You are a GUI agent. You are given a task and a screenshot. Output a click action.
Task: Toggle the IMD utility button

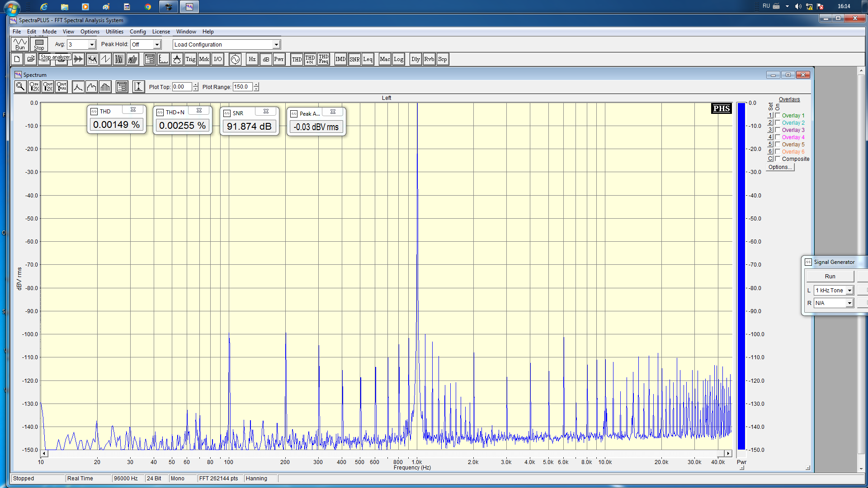click(x=341, y=59)
